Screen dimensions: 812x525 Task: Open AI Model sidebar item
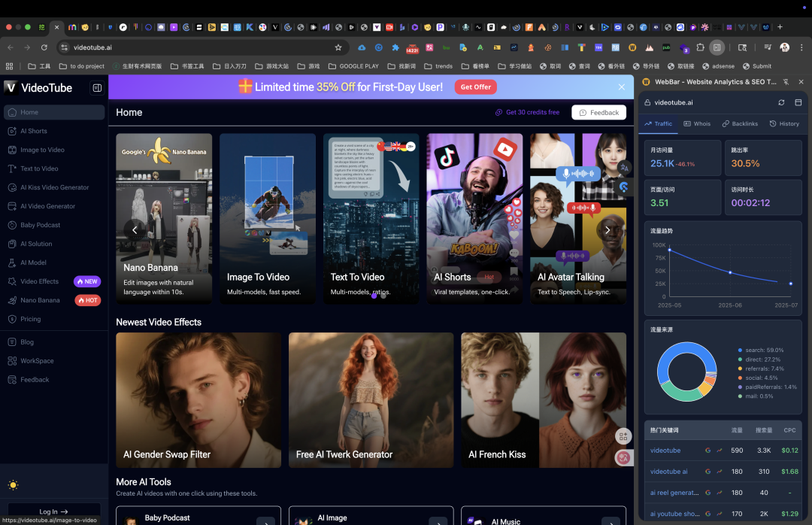coord(54,262)
